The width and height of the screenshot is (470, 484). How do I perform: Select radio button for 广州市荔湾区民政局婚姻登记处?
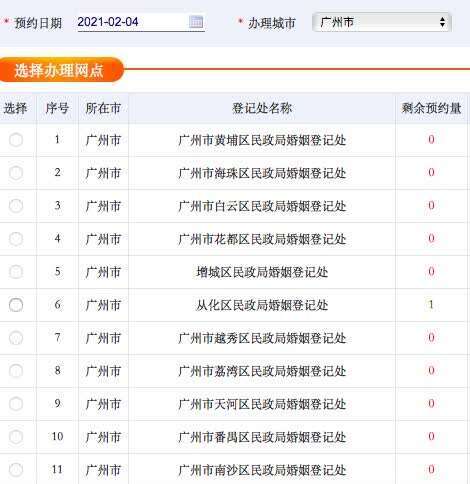[16, 371]
